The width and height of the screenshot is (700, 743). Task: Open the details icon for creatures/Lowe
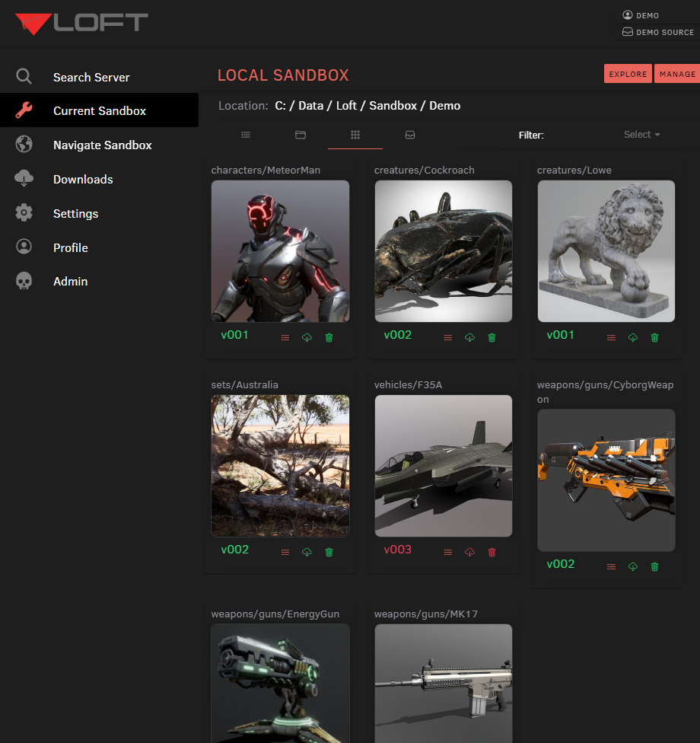[x=610, y=337]
